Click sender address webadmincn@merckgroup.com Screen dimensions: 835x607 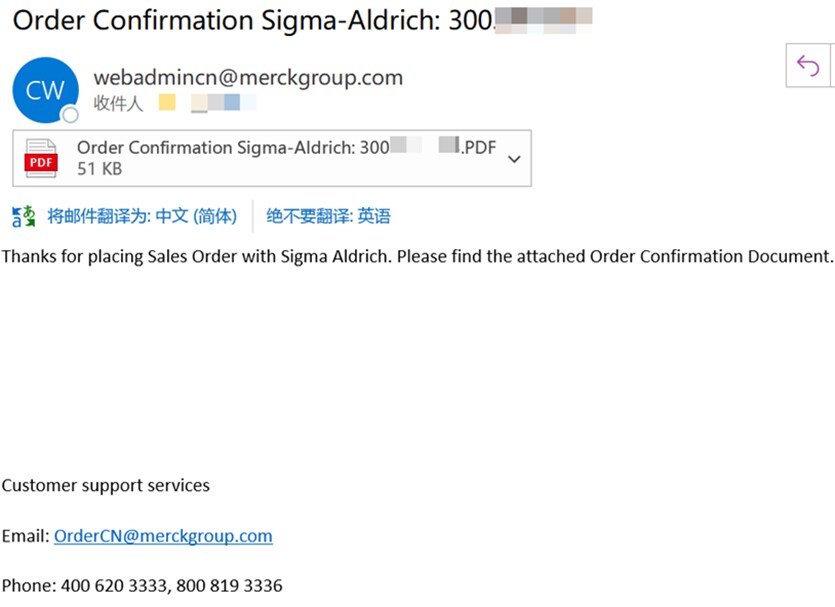248,77
